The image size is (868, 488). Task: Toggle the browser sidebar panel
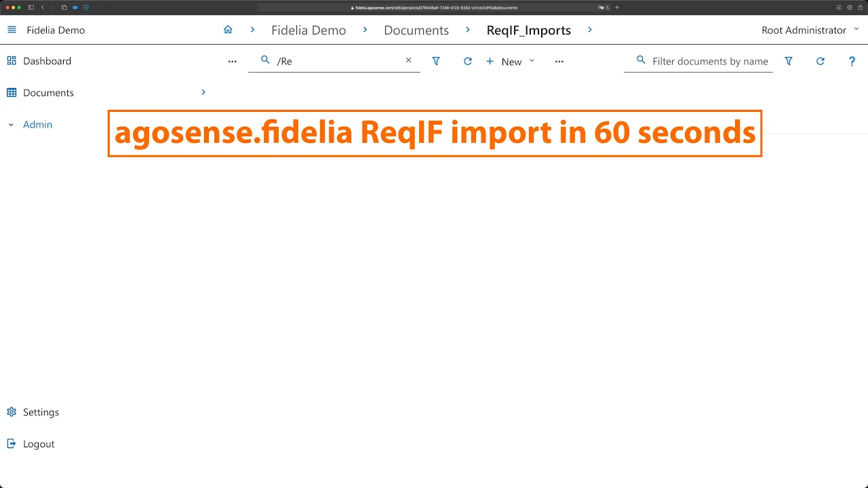click(31, 7)
